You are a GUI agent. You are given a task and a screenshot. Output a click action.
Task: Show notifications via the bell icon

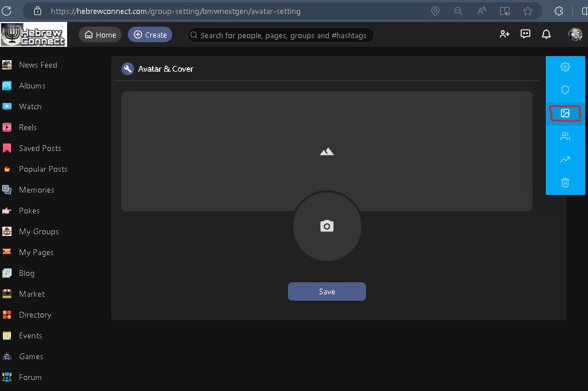click(x=546, y=34)
